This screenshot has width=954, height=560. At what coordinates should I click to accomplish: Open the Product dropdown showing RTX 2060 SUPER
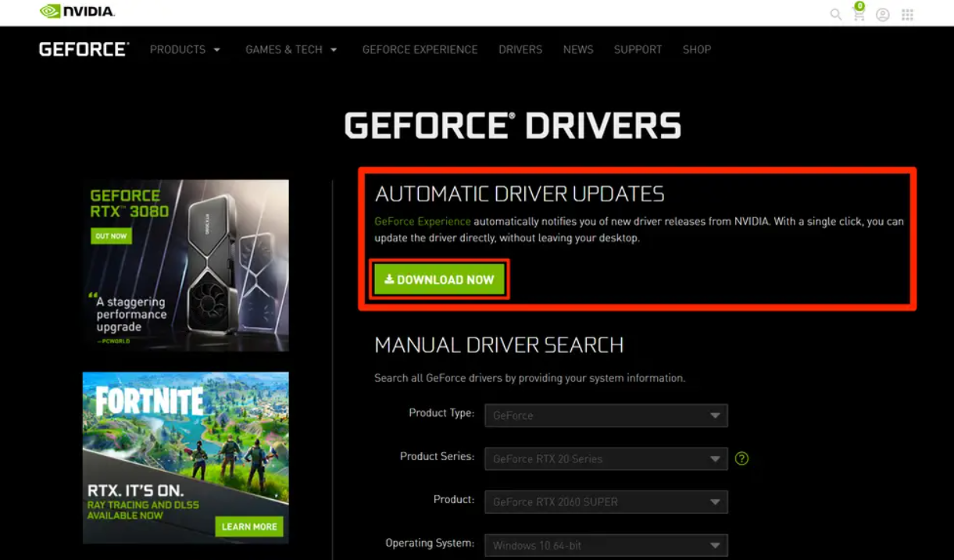[606, 502]
